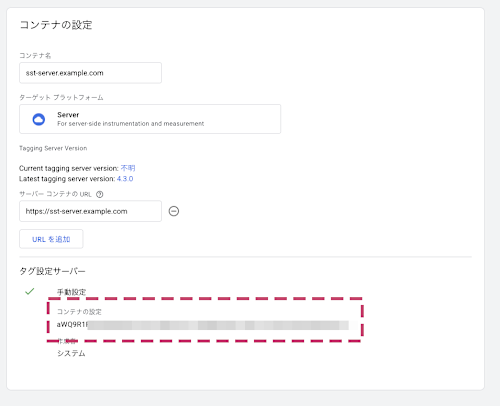Select the Server target platform card
This screenshot has height=406, width=500.
point(150,119)
